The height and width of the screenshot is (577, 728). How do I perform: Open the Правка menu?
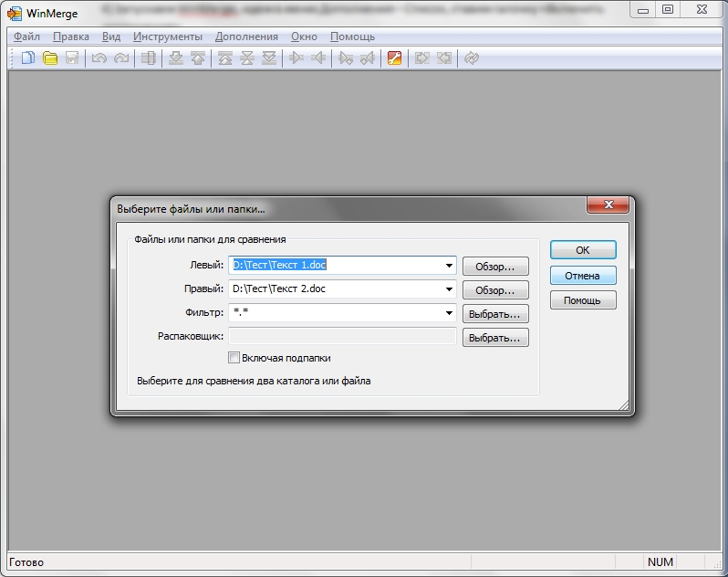[71, 37]
